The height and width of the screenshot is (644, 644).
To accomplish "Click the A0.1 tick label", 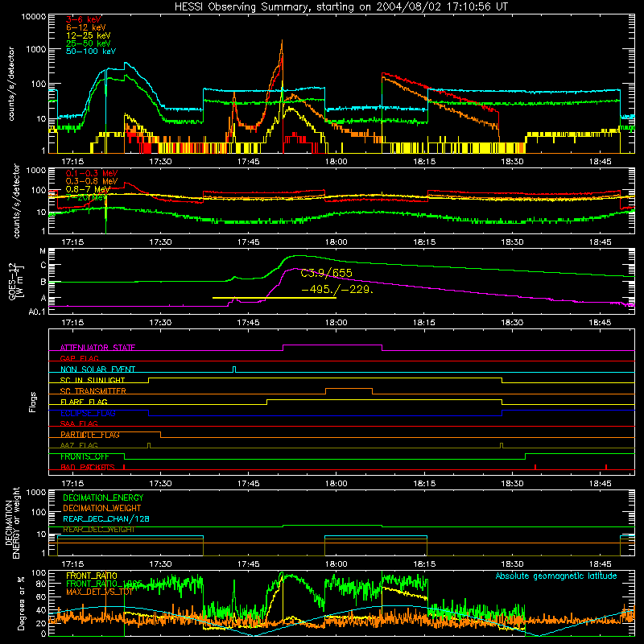I will (x=37, y=312).
